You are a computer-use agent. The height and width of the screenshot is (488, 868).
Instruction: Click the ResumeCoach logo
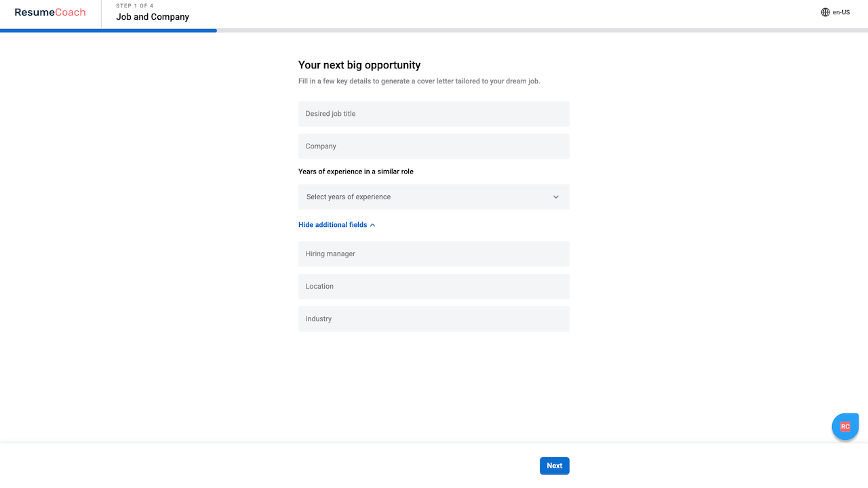pos(50,12)
